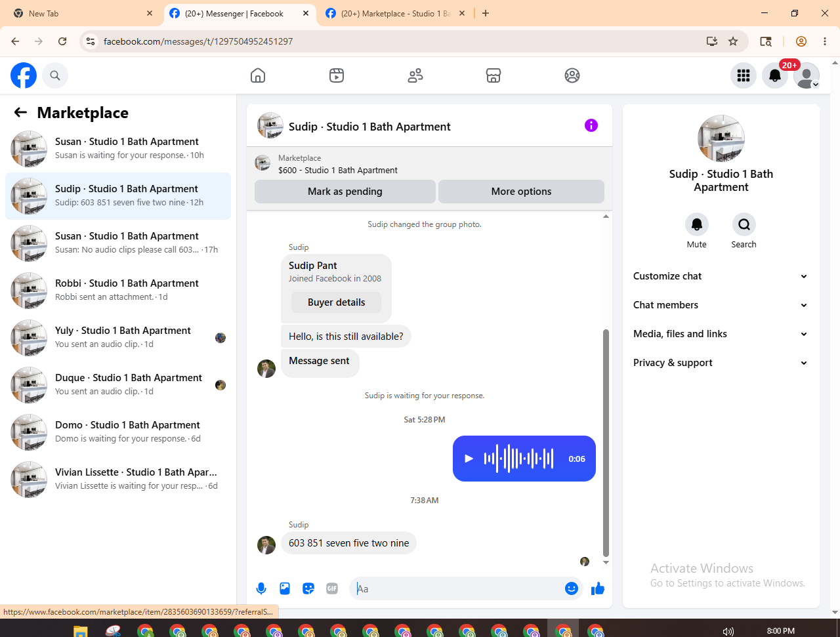This screenshot has height=637, width=840.
Task: Open the Facebook home logo
Action: click(24, 75)
